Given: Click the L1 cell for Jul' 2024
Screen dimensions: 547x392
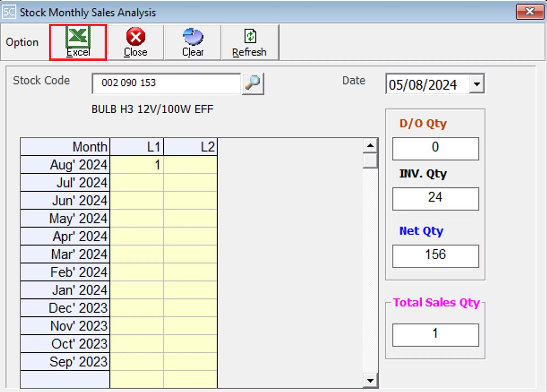Looking at the screenshot, I should point(136,183).
